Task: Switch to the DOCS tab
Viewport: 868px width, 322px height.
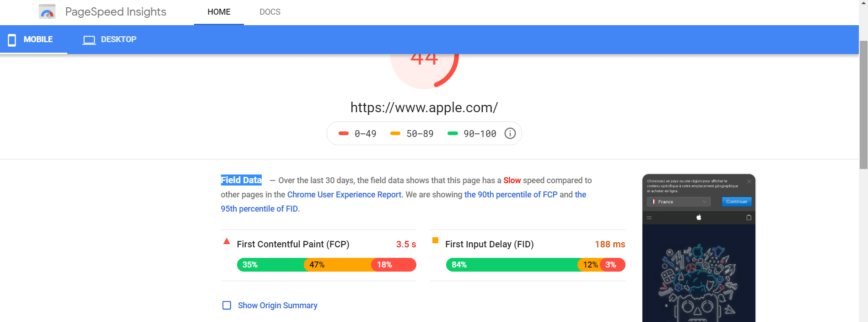Action: (x=270, y=12)
